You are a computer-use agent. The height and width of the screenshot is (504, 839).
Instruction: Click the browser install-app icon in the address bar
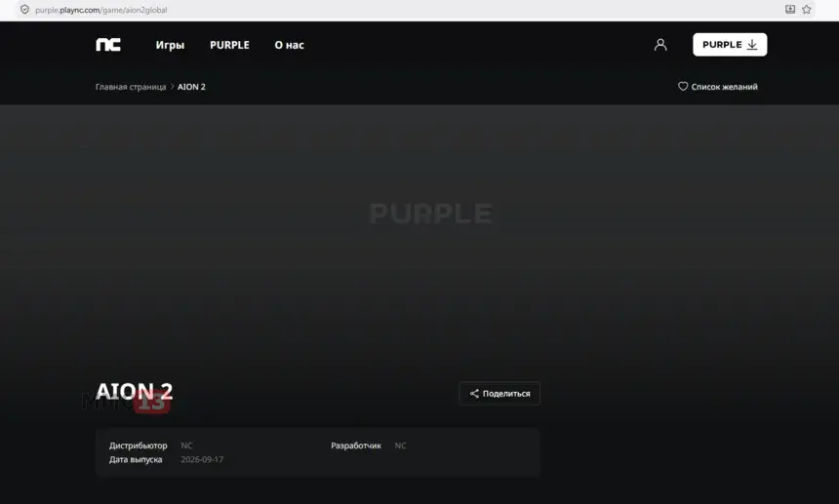[x=790, y=10]
